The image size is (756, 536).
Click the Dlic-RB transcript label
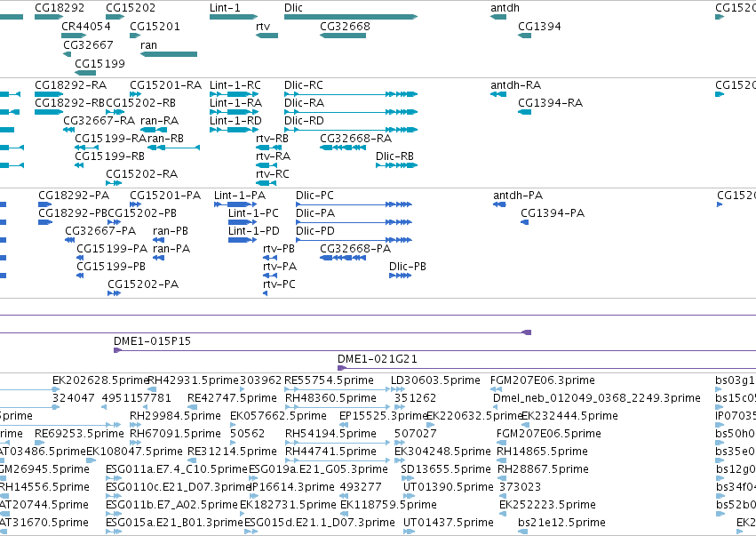pyautogui.click(x=394, y=156)
